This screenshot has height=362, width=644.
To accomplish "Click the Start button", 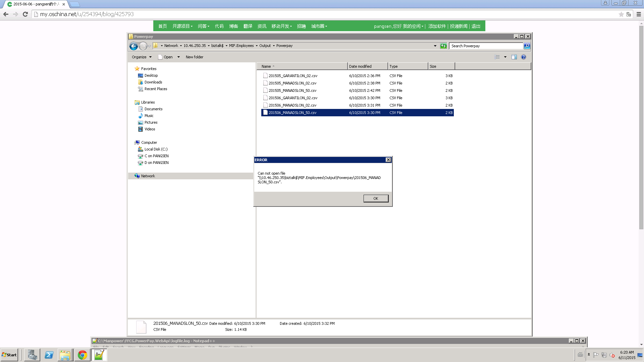I will pyautogui.click(x=9, y=355).
